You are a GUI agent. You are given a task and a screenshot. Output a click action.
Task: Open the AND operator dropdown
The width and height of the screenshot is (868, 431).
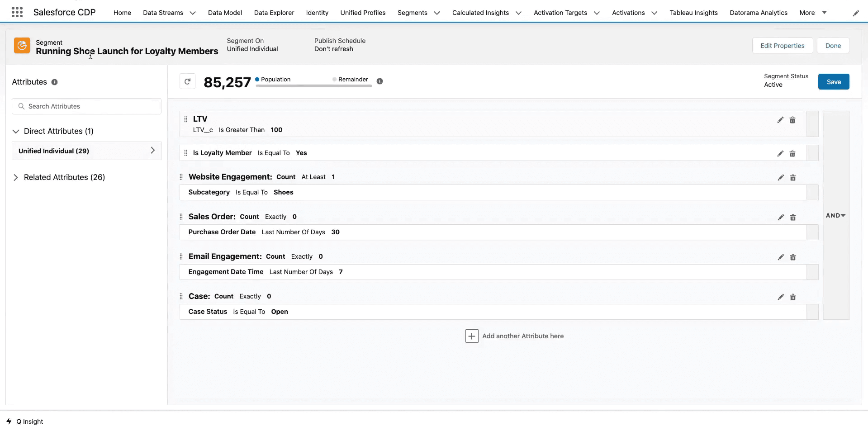tap(835, 215)
